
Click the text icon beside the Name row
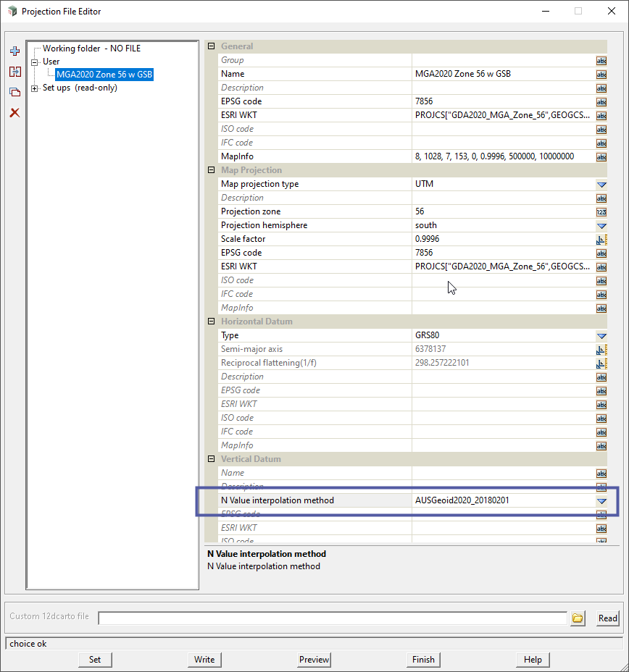coord(601,74)
